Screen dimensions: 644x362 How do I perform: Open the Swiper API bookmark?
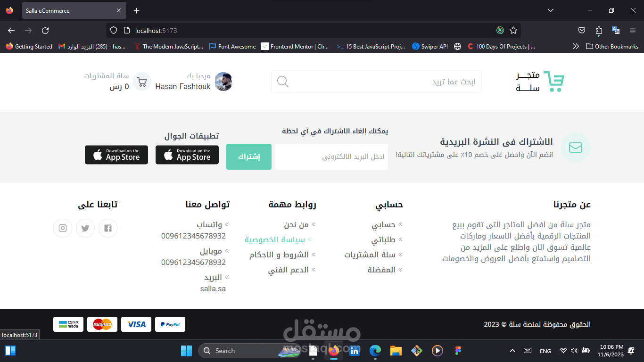tap(430, 46)
